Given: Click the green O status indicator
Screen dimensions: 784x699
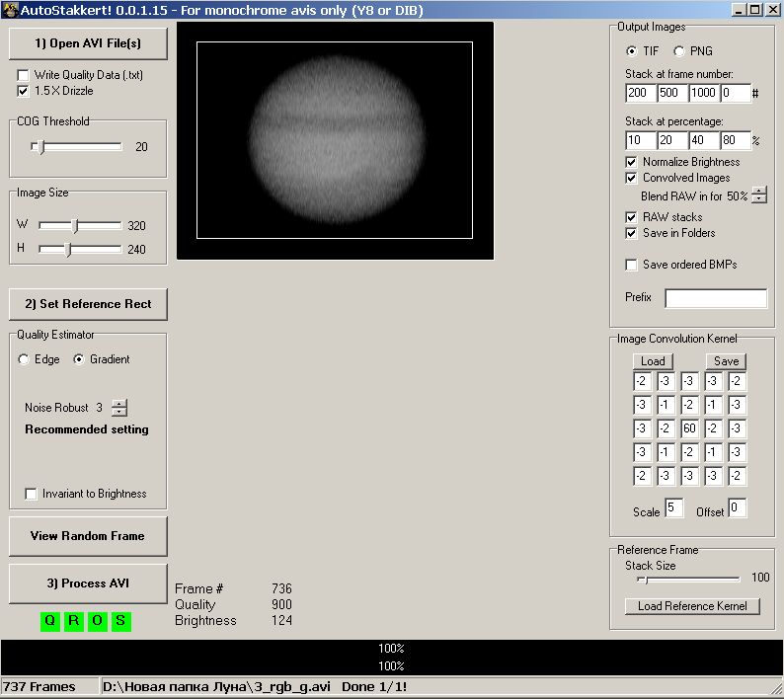Looking at the screenshot, I should click(97, 621).
